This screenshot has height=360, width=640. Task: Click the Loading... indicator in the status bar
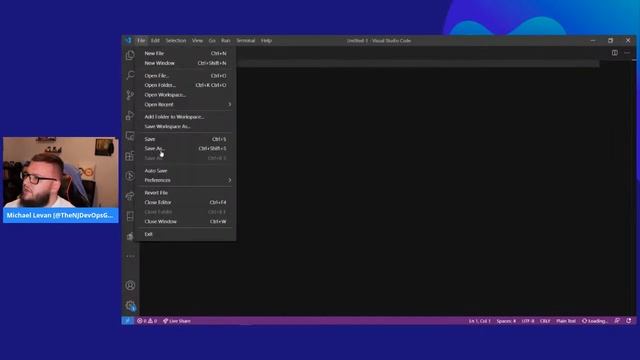[595, 321]
